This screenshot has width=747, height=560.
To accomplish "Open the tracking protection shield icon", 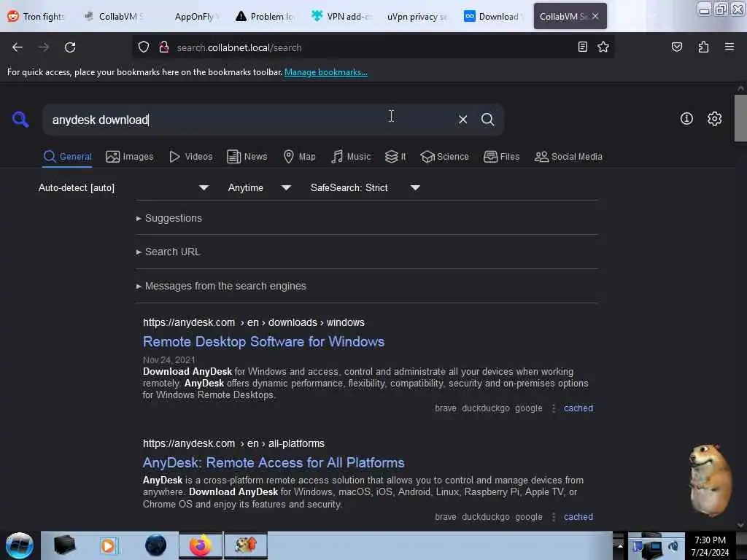I will [144, 47].
